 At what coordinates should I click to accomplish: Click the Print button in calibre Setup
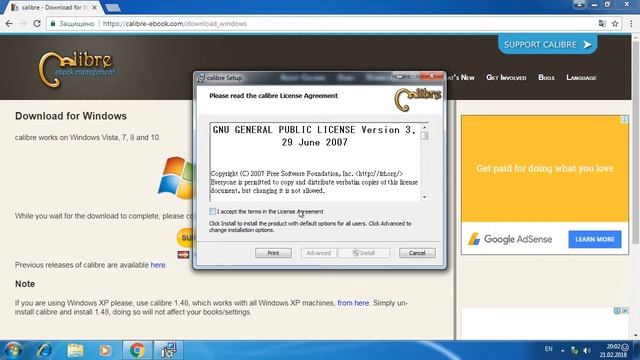(x=273, y=253)
